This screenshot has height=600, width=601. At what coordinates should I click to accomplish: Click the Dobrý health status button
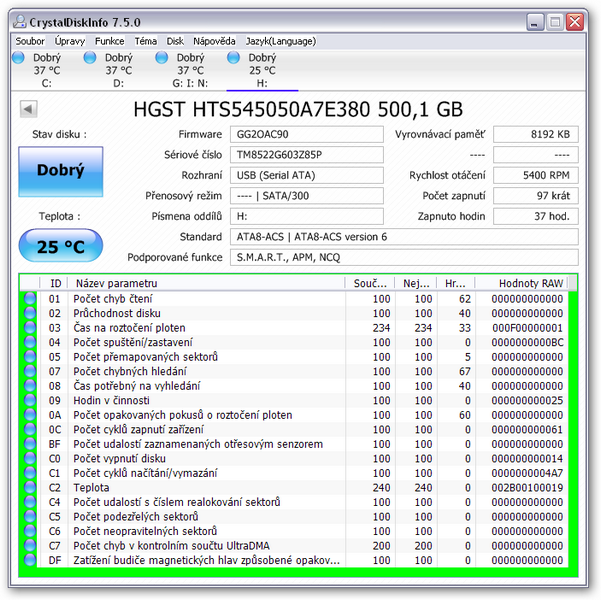(61, 171)
